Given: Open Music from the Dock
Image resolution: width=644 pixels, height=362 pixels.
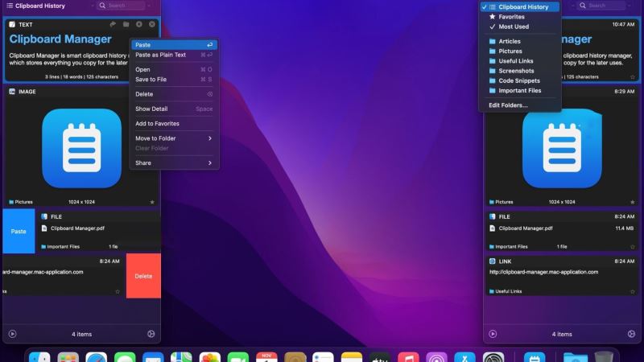Looking at the screenshot, I should coord(408,357).
